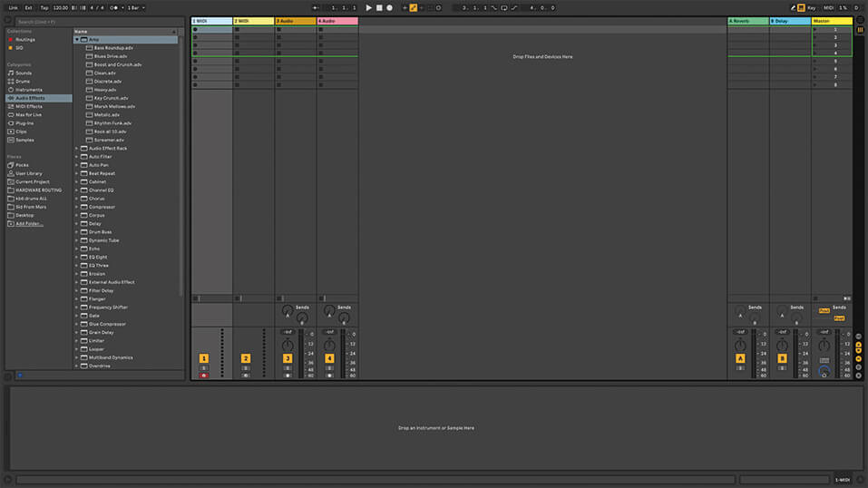Start playback with the Play button
Screen dimensions: 868x488
pos(368,8)
